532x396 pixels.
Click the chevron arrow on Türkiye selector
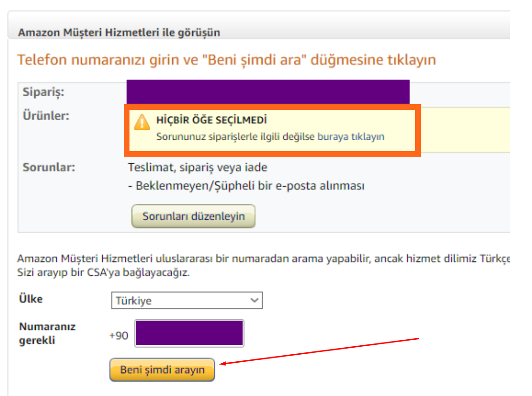(255, 300)
